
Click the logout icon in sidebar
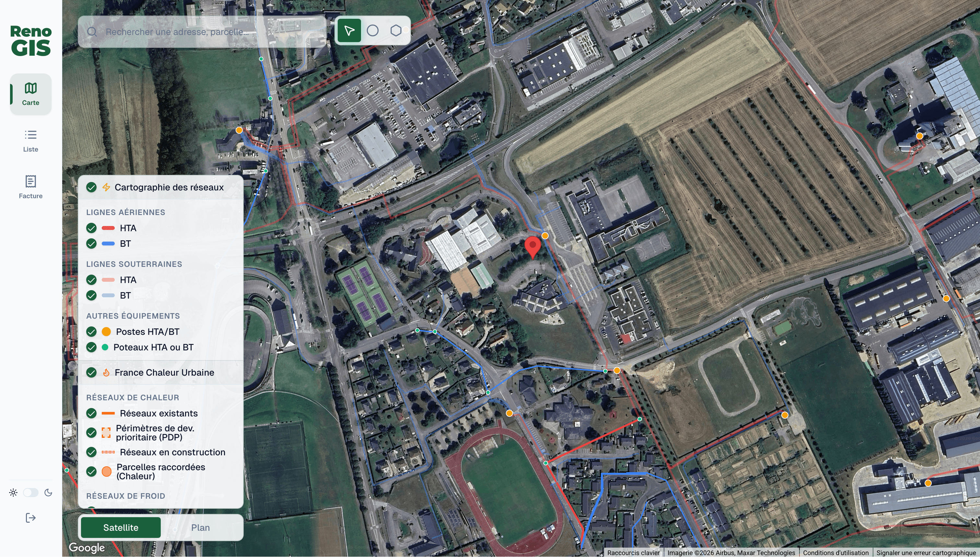(30, 518)
